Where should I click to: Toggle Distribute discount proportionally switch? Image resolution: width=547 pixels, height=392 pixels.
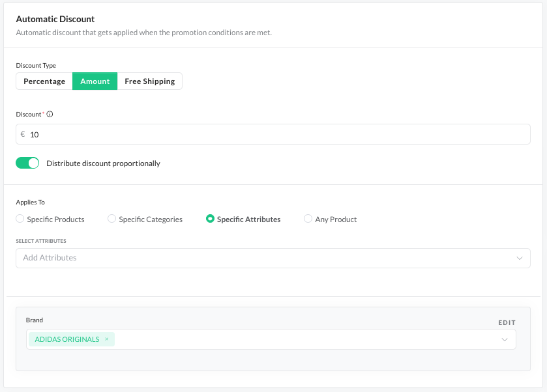pos(27,163)
